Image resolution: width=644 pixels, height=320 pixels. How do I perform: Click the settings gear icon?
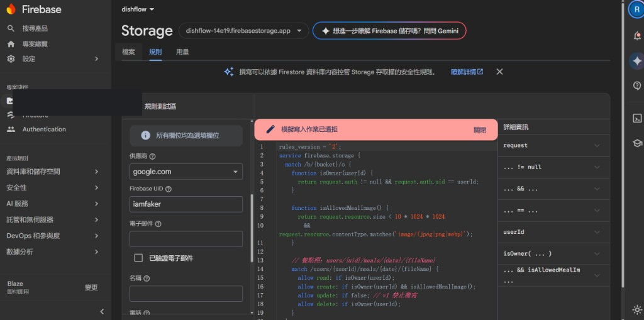pos(11,58)
